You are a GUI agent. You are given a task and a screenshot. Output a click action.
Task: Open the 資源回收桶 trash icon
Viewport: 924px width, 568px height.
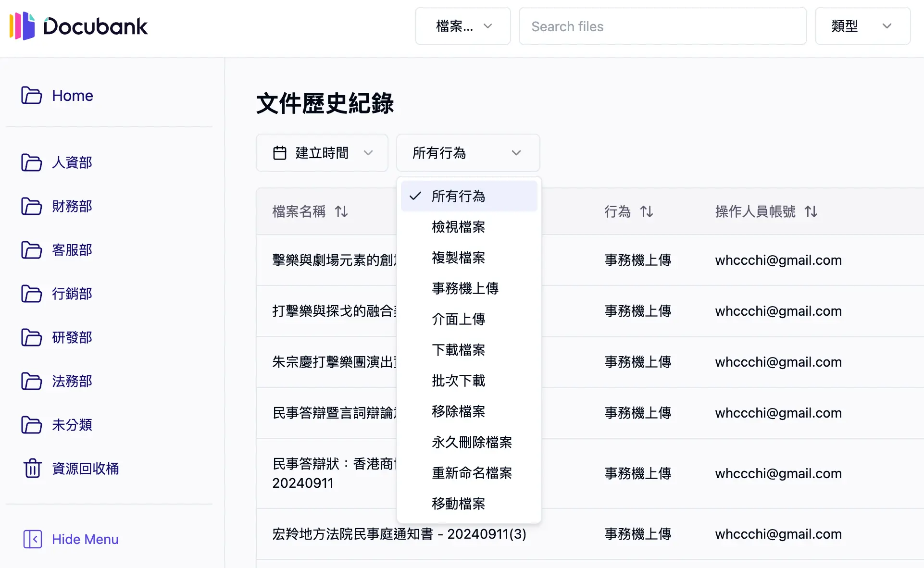[32, 469]
